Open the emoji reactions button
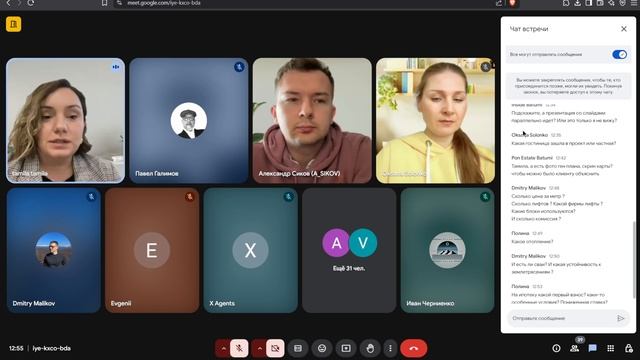The height and width of the screenshot is (360, 640). (x=322, y=348)
